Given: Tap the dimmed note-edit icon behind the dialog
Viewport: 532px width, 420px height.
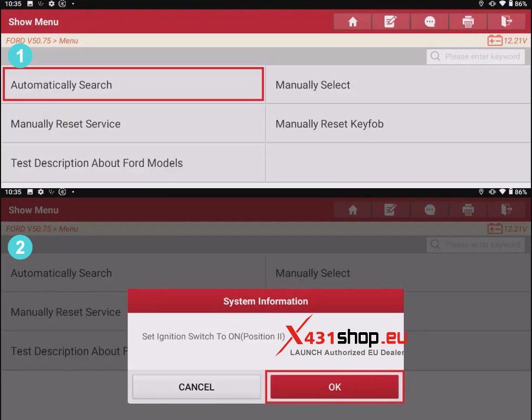Looking at the screenshot, I should point(390,210).
